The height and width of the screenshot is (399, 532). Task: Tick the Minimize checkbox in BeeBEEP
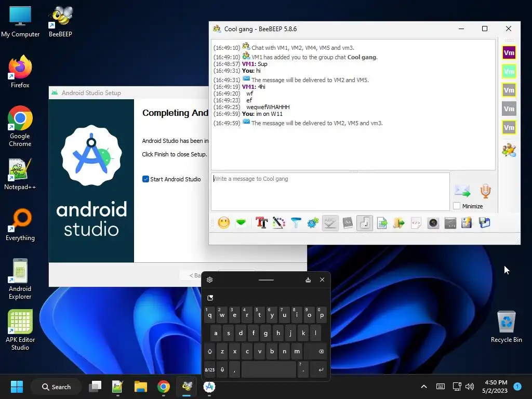tap(457, 206)
